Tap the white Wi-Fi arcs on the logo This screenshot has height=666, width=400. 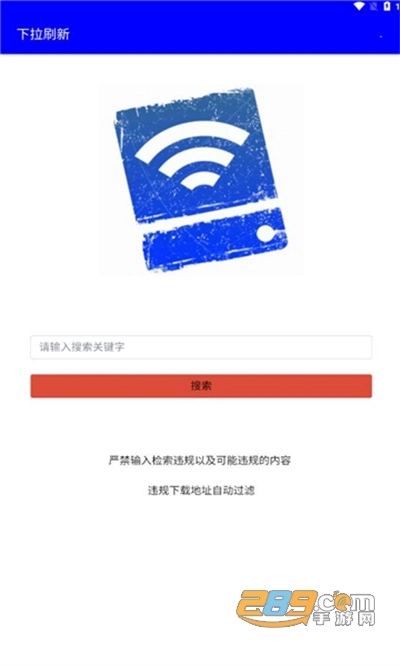(x=192, y=157)
